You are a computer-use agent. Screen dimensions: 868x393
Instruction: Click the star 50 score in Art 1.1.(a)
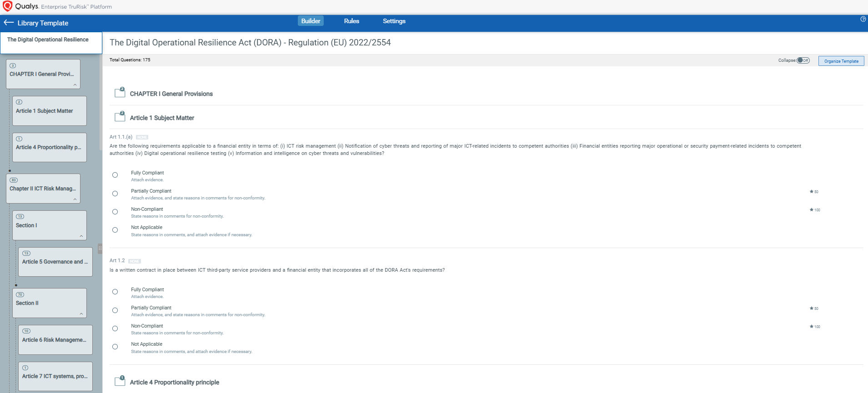point(814,192)
